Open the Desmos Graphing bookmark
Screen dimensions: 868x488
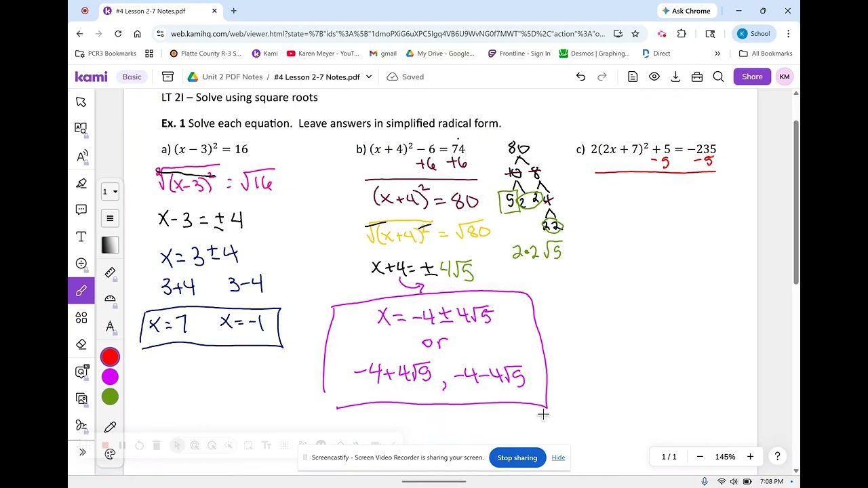click(595, 54)
